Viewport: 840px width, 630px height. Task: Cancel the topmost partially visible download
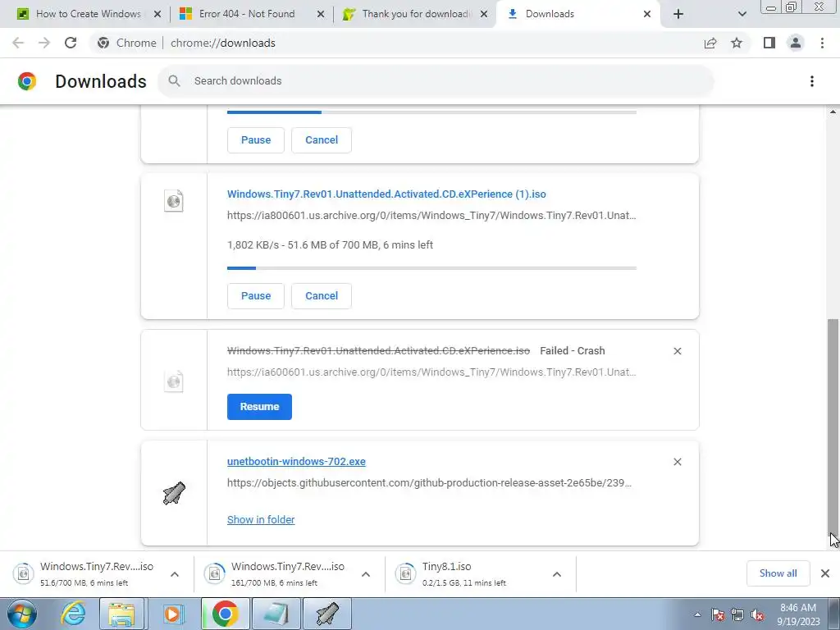(x=322, y=139)
